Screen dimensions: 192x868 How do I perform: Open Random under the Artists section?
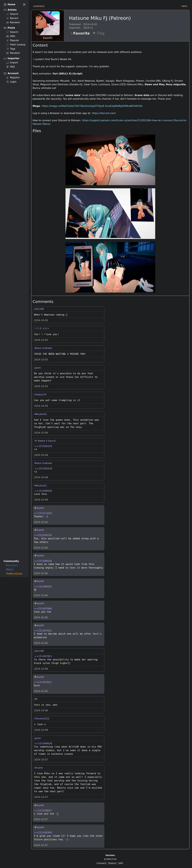[15, 23]
